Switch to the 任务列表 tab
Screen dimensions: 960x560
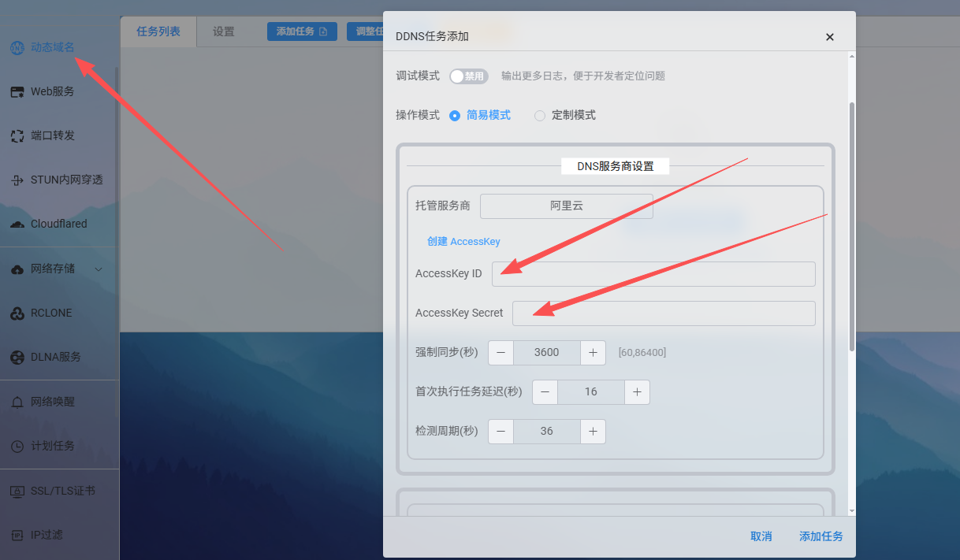[x=158, y=32]
